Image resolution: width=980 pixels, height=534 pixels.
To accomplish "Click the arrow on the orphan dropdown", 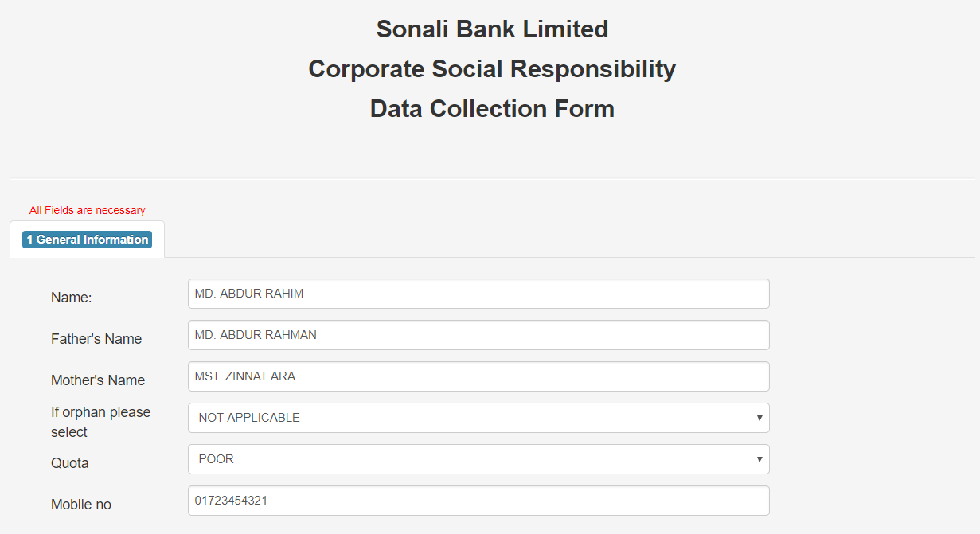I will click(759, 418).
